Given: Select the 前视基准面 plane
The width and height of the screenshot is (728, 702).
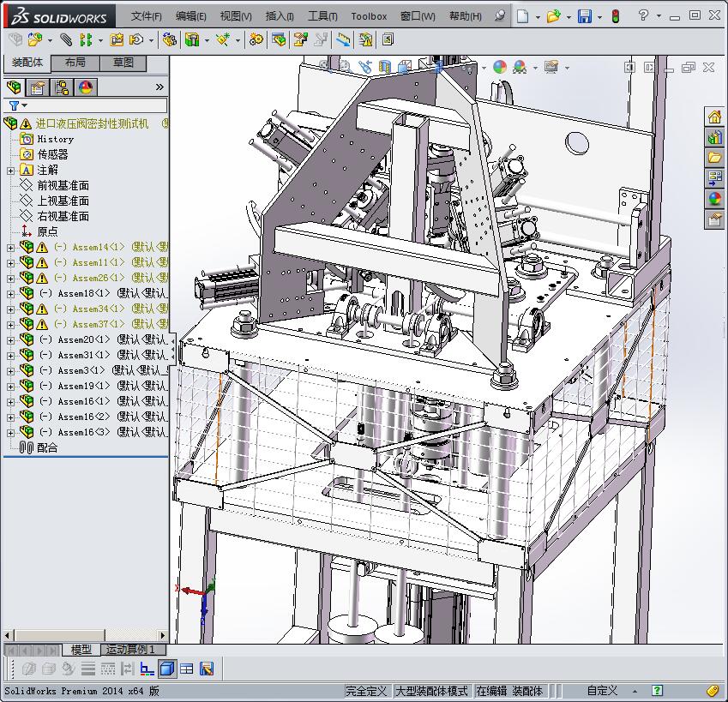Looking at the screenshot, I should click(x=63, y=185).
